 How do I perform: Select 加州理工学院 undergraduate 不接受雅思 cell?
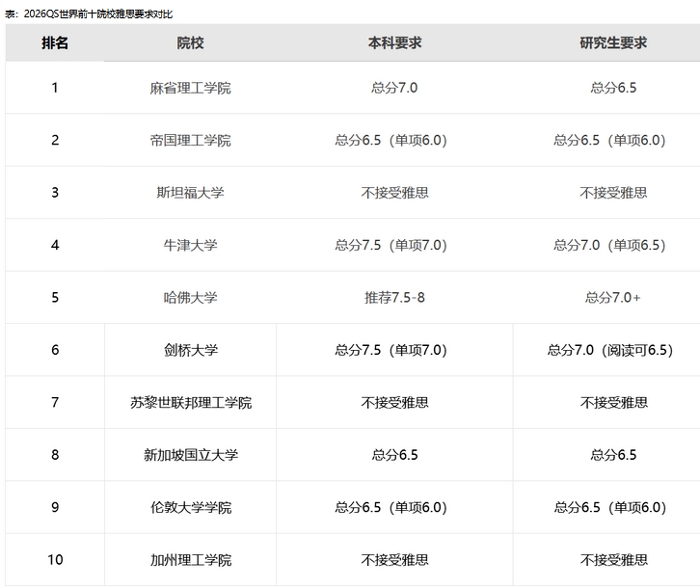pyautogui.click(x=394, y=559)
